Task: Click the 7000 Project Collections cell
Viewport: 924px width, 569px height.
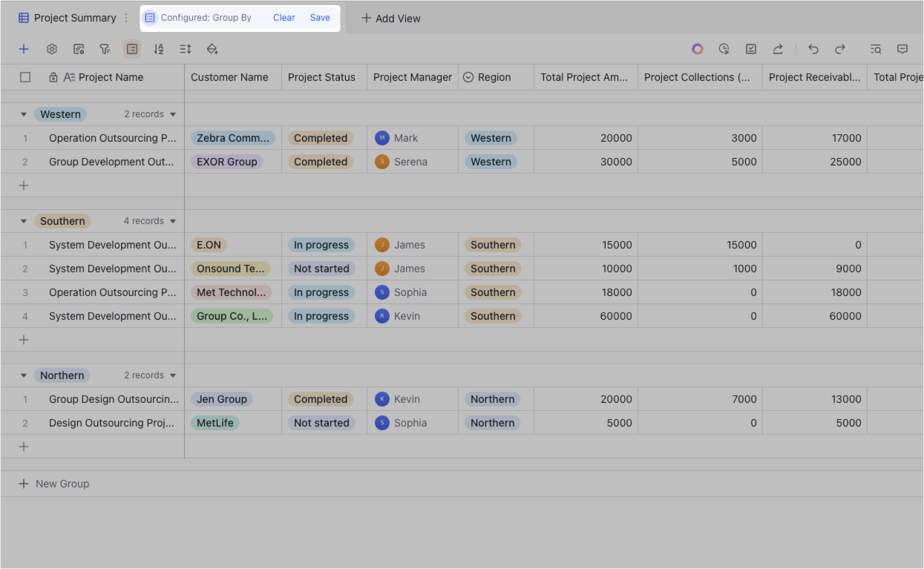Action: [x=700, y=399]
